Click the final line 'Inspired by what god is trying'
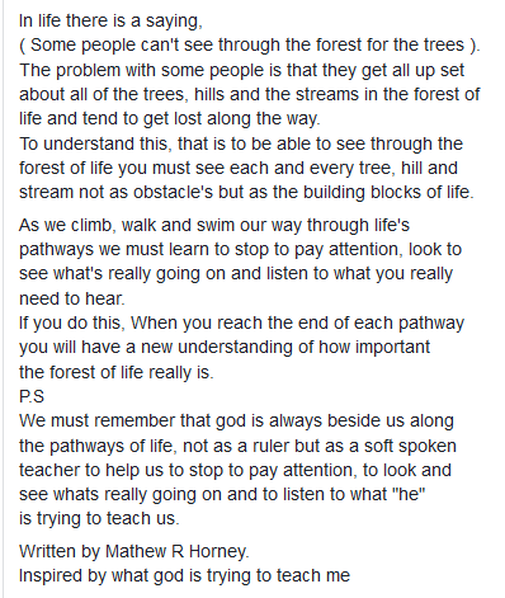Image resolution: width=505 pixels, height=598 pixels. click(185, 576)
